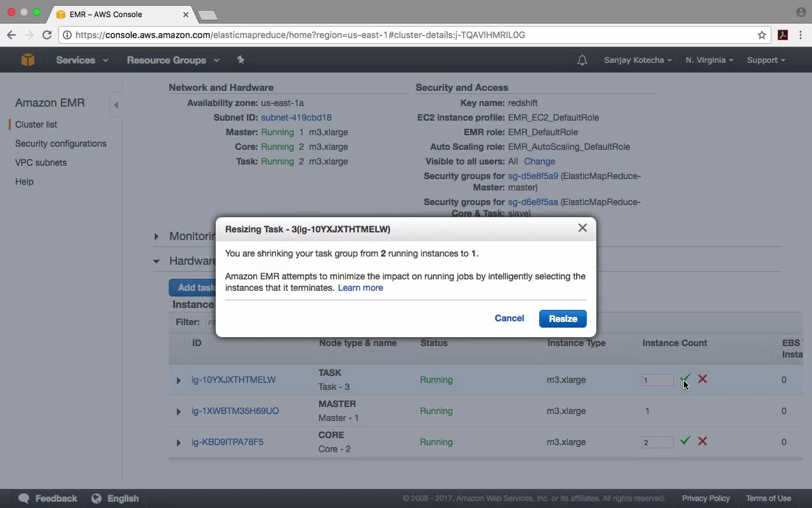Open security group sg-d6e8f5aa link
Image resolution: width=812 pixels, height=508 pixels.
pos(533,202)
